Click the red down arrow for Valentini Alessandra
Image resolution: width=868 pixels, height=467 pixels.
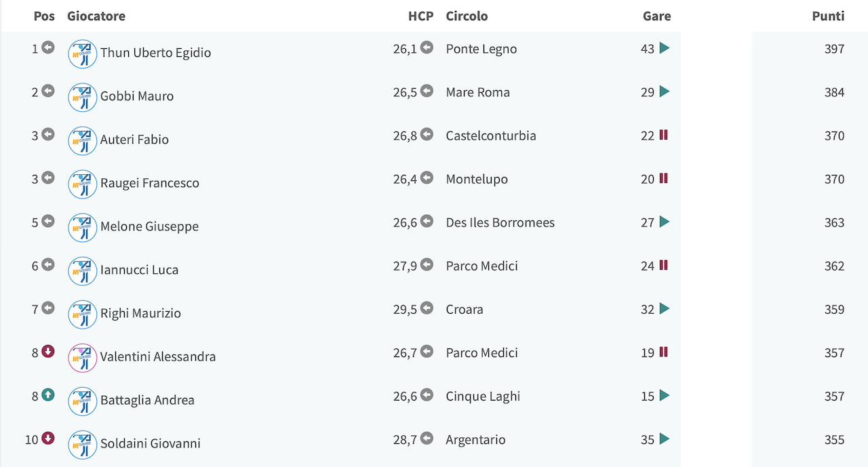click(x=47, y=352)
